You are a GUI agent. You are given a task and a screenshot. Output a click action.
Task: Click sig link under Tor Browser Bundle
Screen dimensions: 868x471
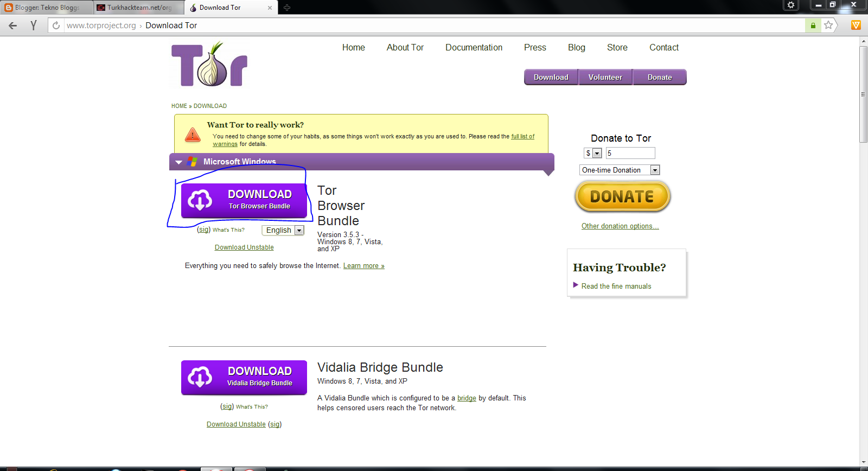[x=204, y=230]
